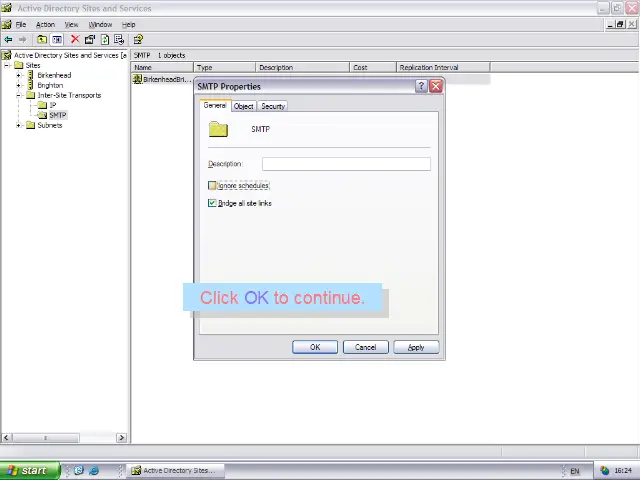This screenshot has width=640, height=480.
Task: Select the Birkenhead site icon in tree
Action: 30,75
